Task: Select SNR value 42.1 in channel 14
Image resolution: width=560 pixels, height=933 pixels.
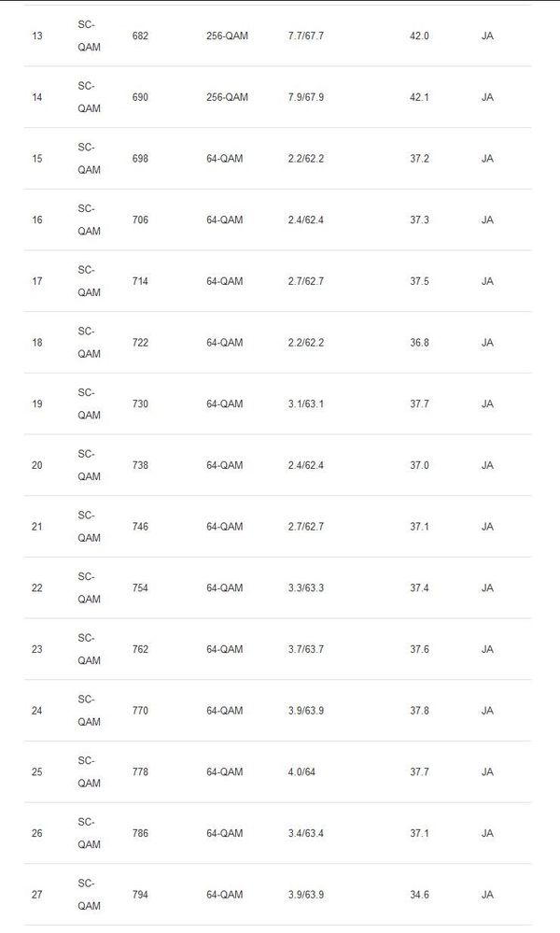Action: click(419, 97)
